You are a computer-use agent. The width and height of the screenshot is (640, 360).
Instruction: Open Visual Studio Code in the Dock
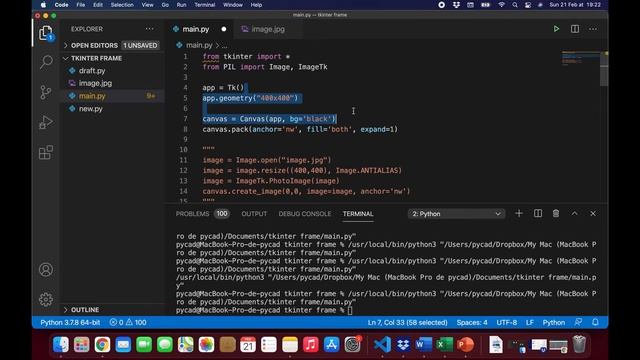(x=382, y=344)
